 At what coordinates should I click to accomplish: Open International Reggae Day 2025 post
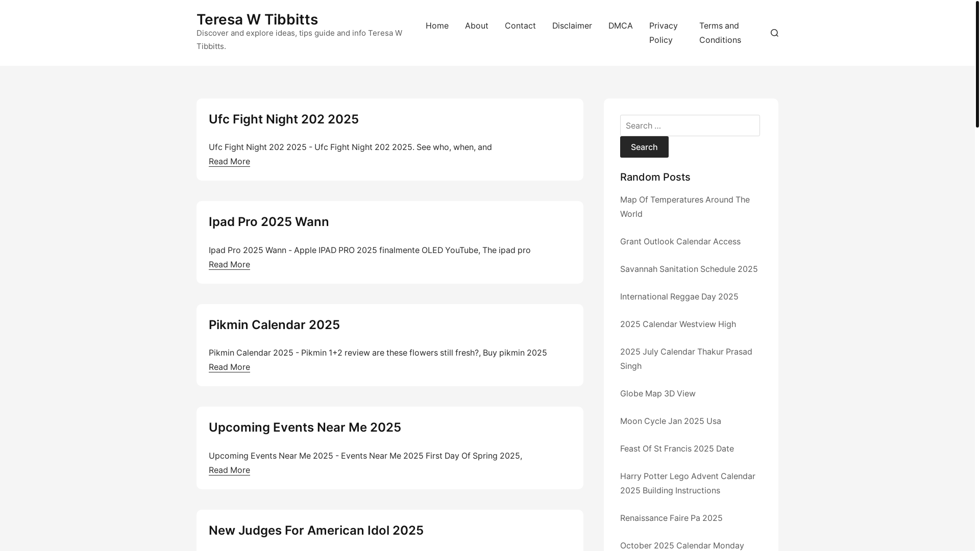pyautogui.click(x=679, y=296)
